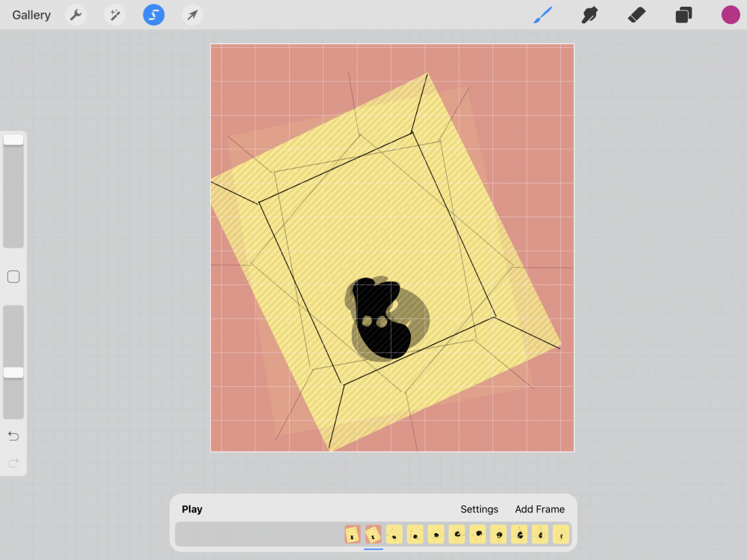Open the Adjustments magic wand menu
The image size is (747, 560).
[115, 15]
